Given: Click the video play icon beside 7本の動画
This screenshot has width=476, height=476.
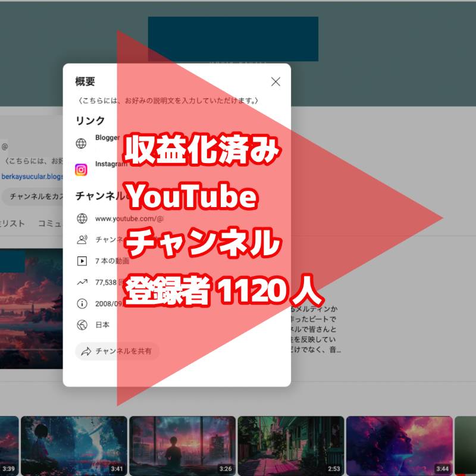Looking at the screenshot, I should [x=82, y=261].
